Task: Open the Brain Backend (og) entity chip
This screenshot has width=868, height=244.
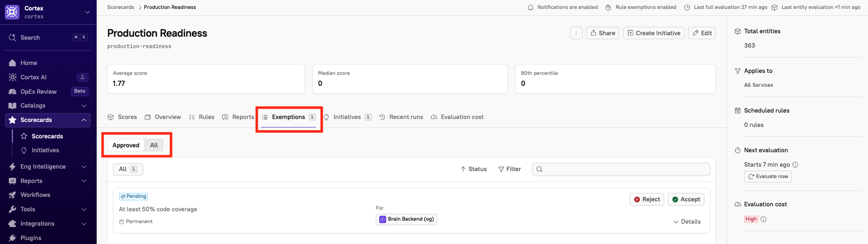Action: [x=406, y=219]
